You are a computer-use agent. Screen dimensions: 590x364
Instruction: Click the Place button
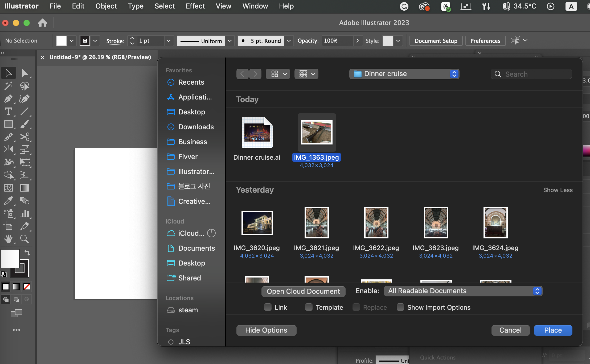point(553,330)
